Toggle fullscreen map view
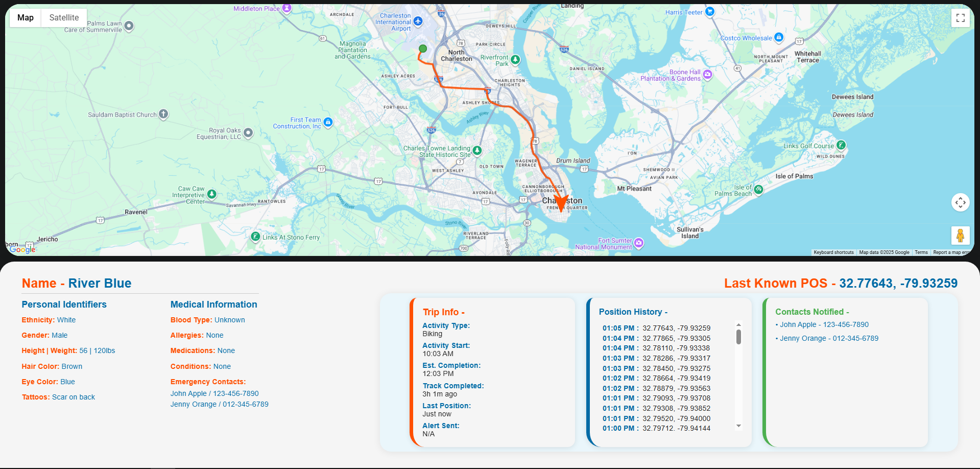 click(961, 18)
